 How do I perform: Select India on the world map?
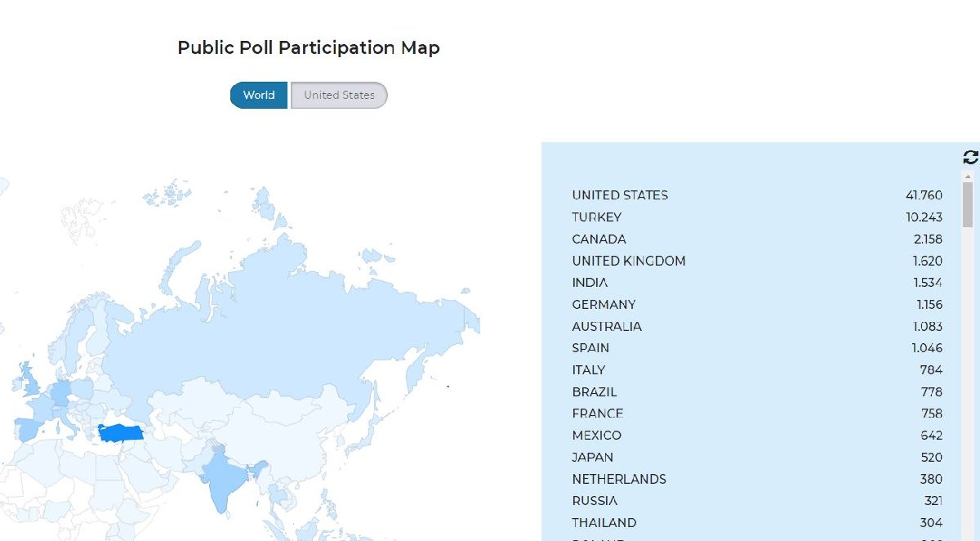tap(223, 480)
